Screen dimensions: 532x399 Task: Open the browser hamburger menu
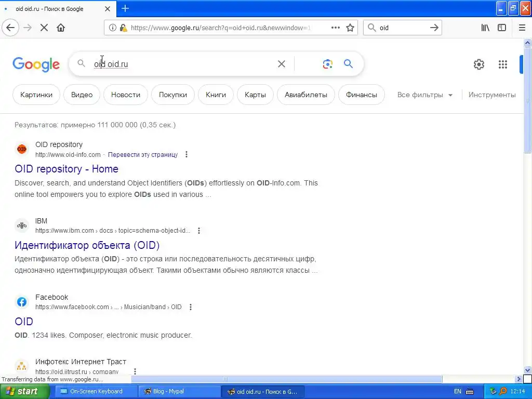(522, 28)
